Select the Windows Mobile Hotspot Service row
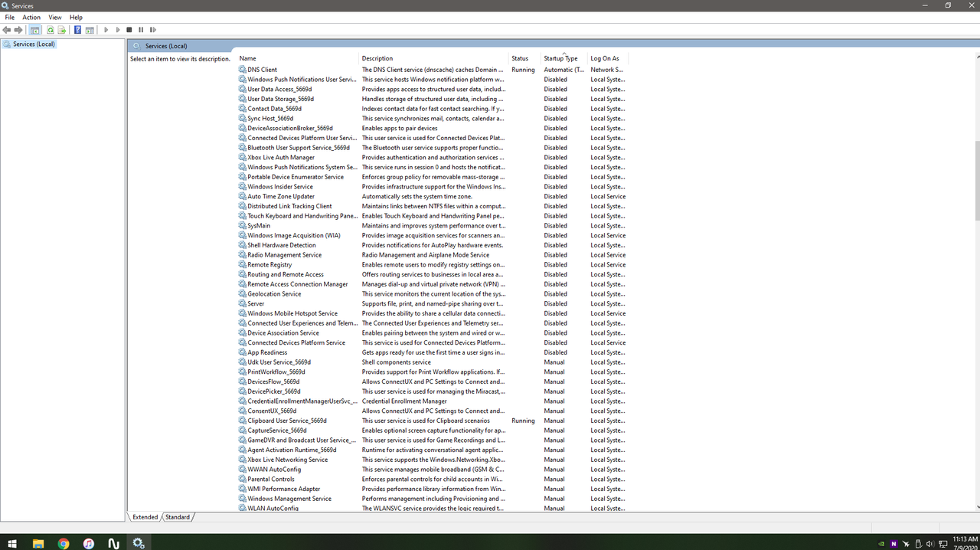The width and height of the screenshot is (980, 550). [433, 313]
